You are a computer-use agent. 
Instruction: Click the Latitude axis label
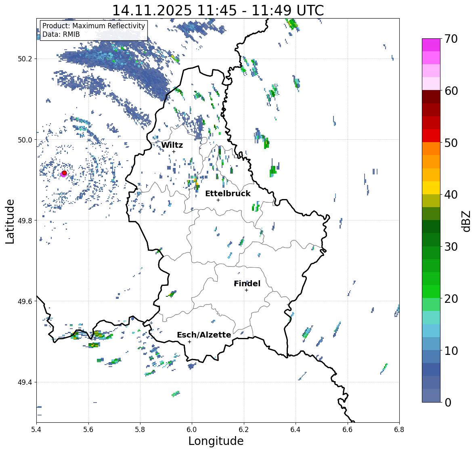pos(10,221)
